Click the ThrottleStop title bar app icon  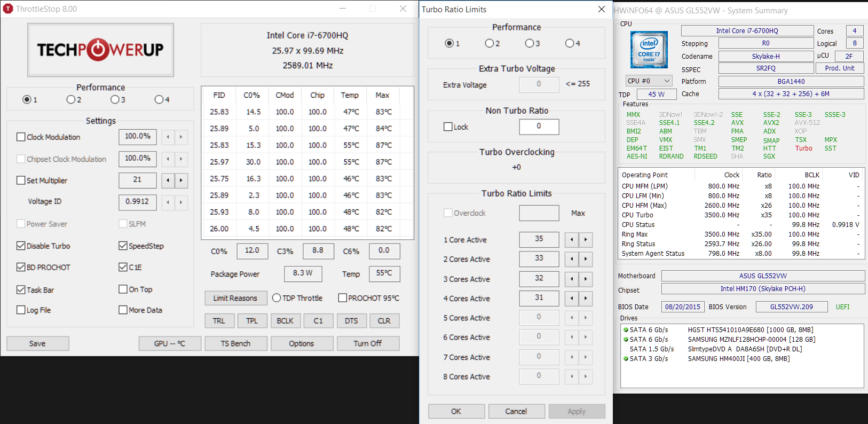pyautogui.click(x=8, y=9)
